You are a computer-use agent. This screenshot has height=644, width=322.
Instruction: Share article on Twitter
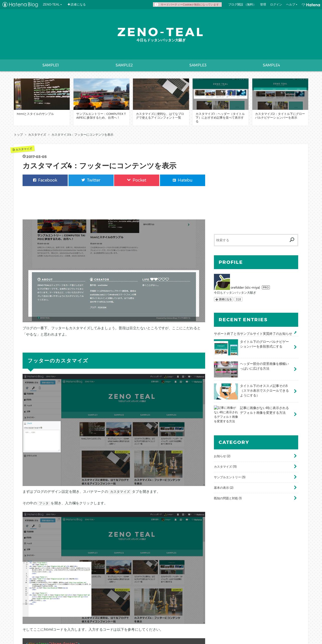[x=91, y=180]
